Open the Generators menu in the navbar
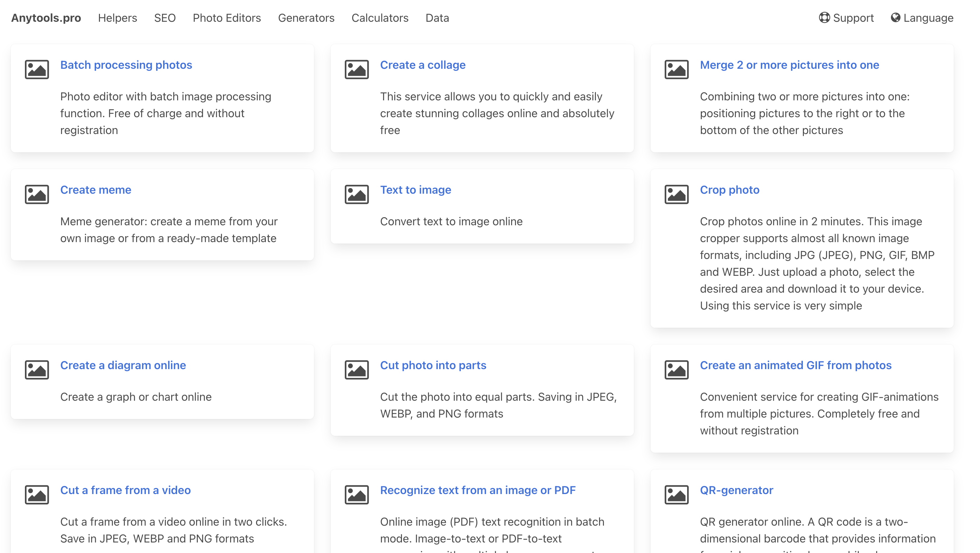Screen dimensions: 980x553 point(306,18)
